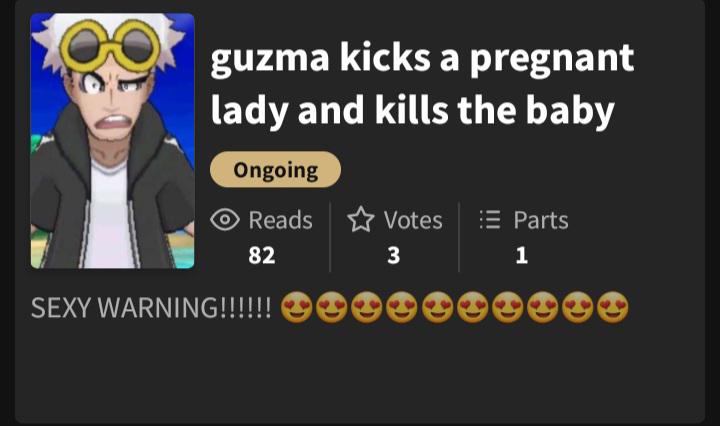Click the reads count 82

click(262, 255)
